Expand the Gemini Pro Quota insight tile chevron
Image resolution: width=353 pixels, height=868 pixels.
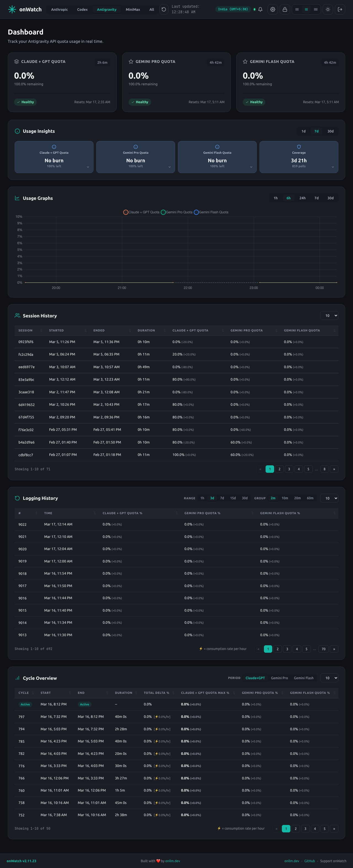coord(169,167)
